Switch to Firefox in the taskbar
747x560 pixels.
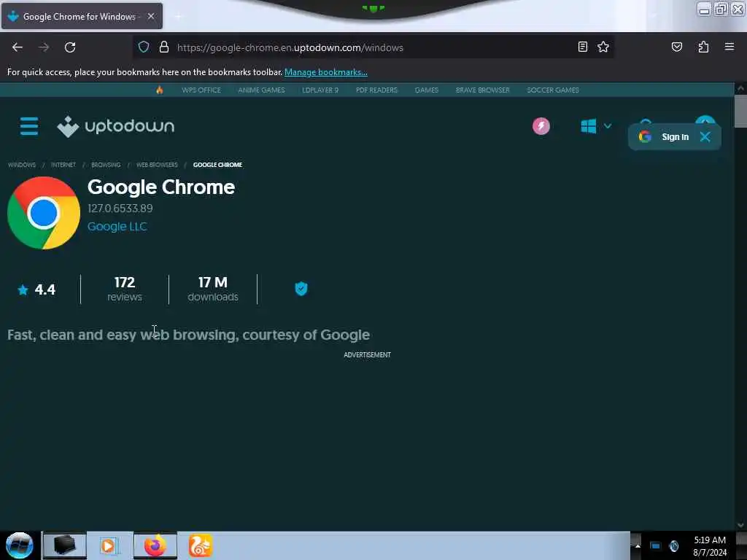tap(155, 545)
